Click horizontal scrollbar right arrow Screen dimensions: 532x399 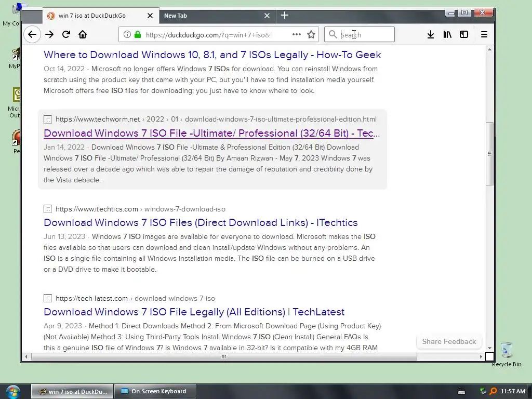point(481,356)
